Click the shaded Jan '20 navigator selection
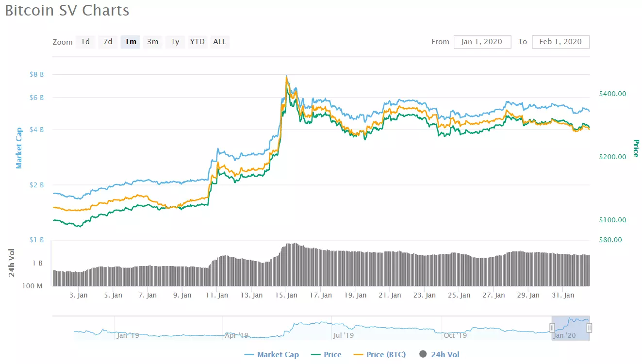The height and width of the screenshot is (364, 642). tap(571, 328)
